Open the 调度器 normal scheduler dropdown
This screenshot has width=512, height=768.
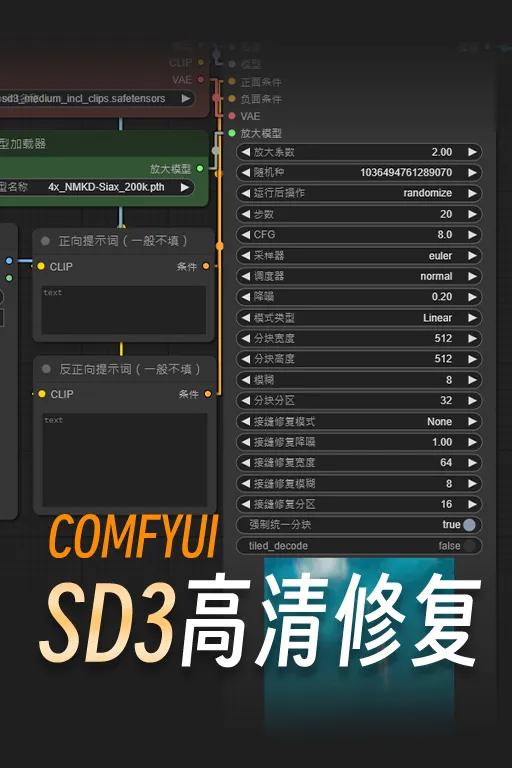tap(359, 276)
